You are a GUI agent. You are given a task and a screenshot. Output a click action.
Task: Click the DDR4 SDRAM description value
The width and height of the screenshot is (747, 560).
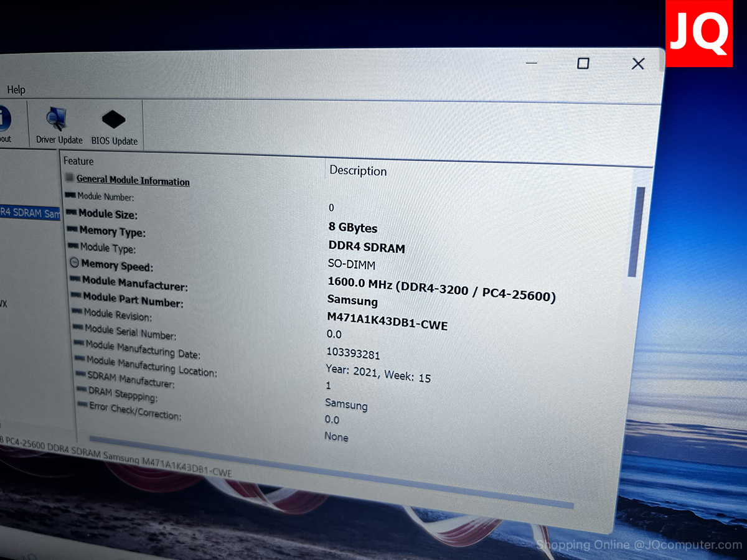[367, 248]
